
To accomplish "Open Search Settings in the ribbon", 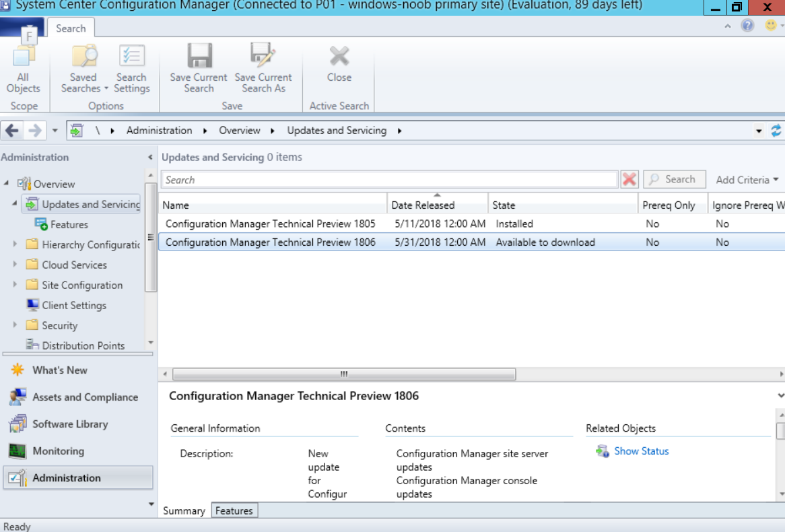I will pyautogui.click(x=132, y=69).
